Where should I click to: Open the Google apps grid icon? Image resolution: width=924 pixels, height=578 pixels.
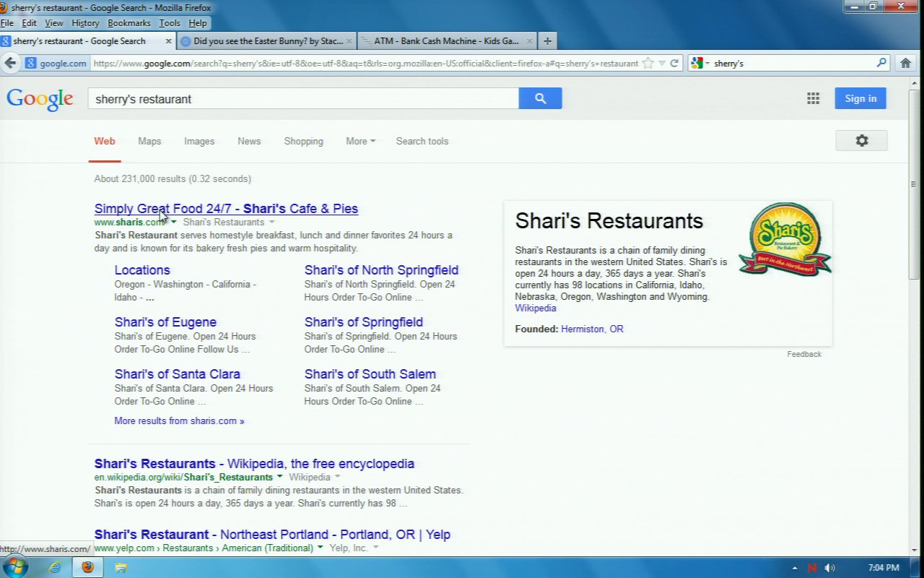(813, 99)
